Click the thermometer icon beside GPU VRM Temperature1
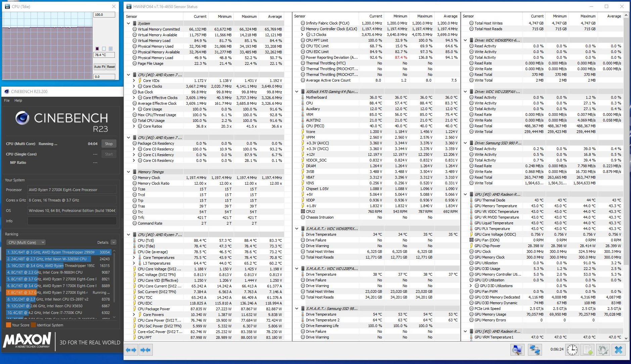 pyautogui.click(x=471, y=337)
